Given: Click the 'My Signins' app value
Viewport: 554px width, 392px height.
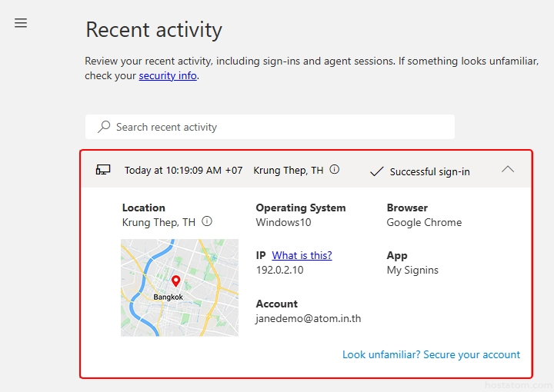Looking at the screenshot, I should point(412,270).
